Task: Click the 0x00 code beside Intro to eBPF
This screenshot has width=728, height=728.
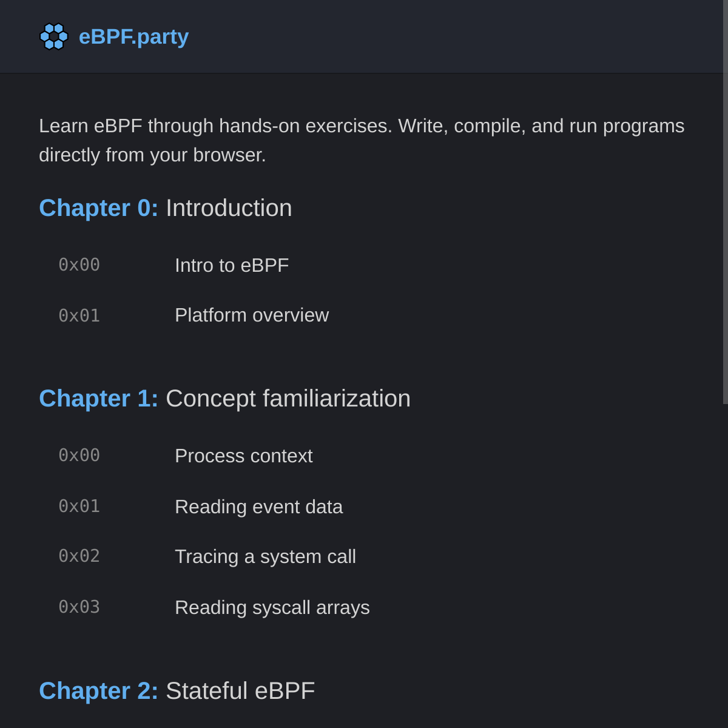Action: pos(79,265)
